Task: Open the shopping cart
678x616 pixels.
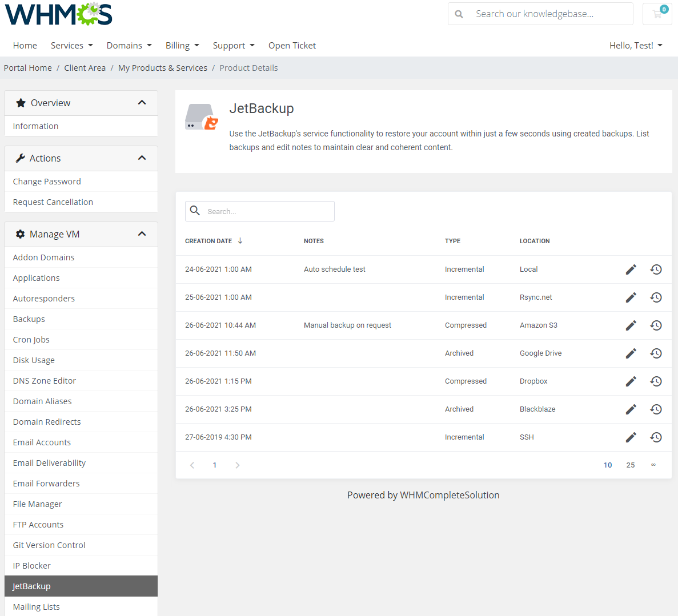Action: tap(657, 14)
